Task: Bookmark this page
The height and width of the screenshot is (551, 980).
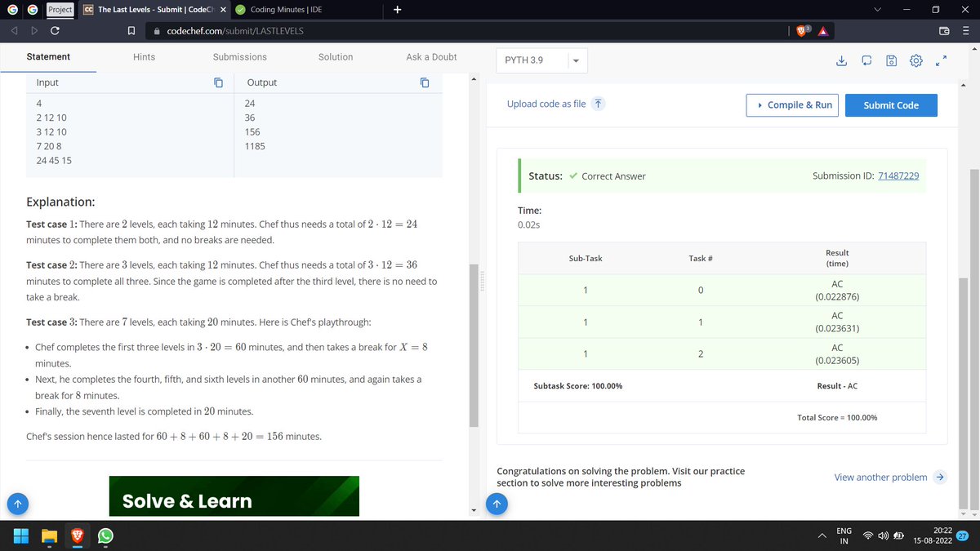Action: click(x=131, y=31)
